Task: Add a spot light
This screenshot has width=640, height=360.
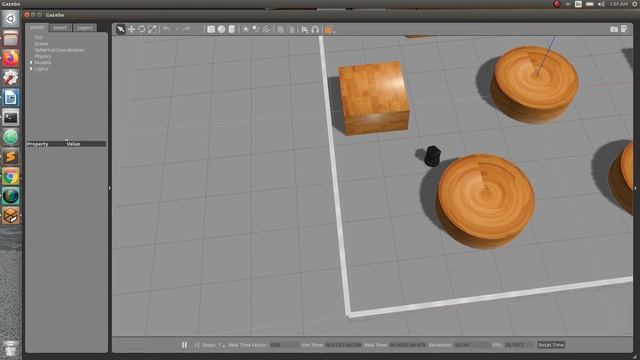Action: pyautogui.click(x=256, y=29)
